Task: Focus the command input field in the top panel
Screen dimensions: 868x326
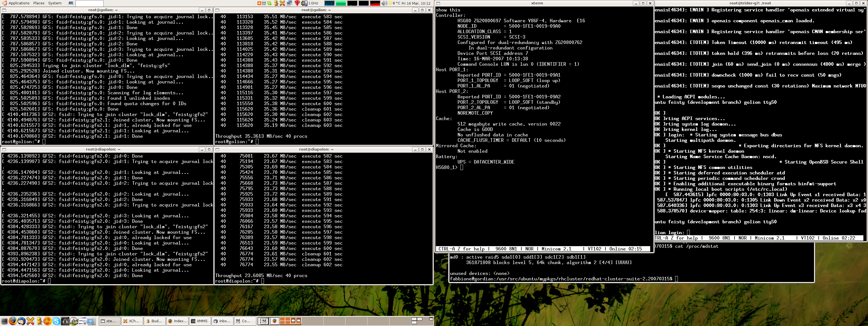Action: pyautogui.click(x=89, y=3)
